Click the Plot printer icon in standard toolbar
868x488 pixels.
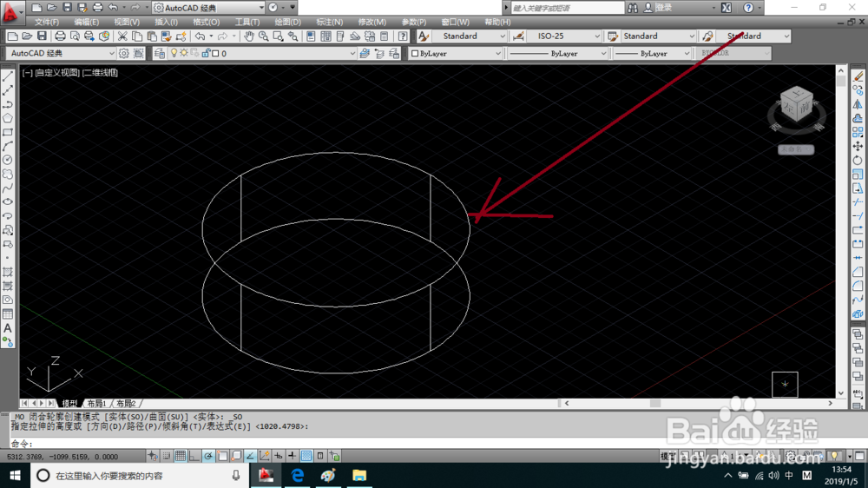60,36
